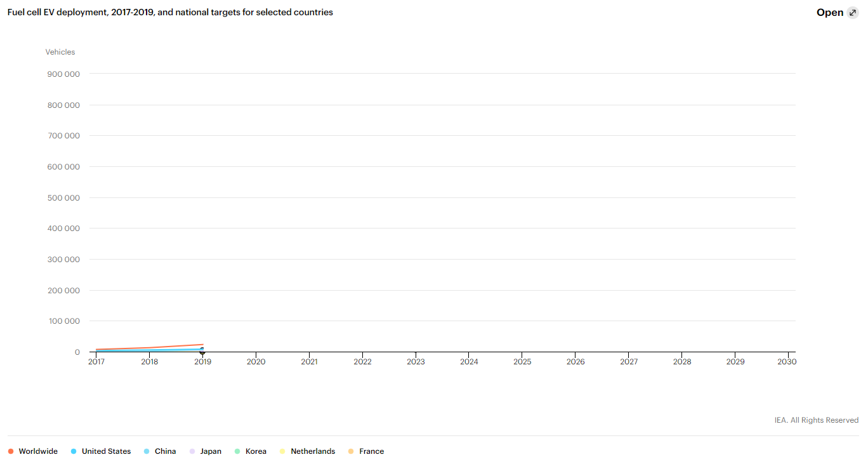This screenshot has width=868, height=464.
Task: Click the peach France color dot
Action: [351, 451]
